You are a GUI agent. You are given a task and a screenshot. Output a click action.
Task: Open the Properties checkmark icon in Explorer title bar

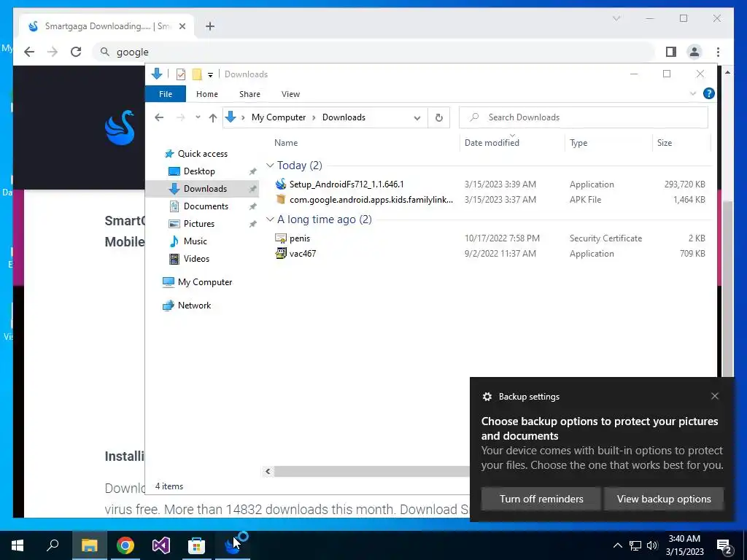point(181,74)
